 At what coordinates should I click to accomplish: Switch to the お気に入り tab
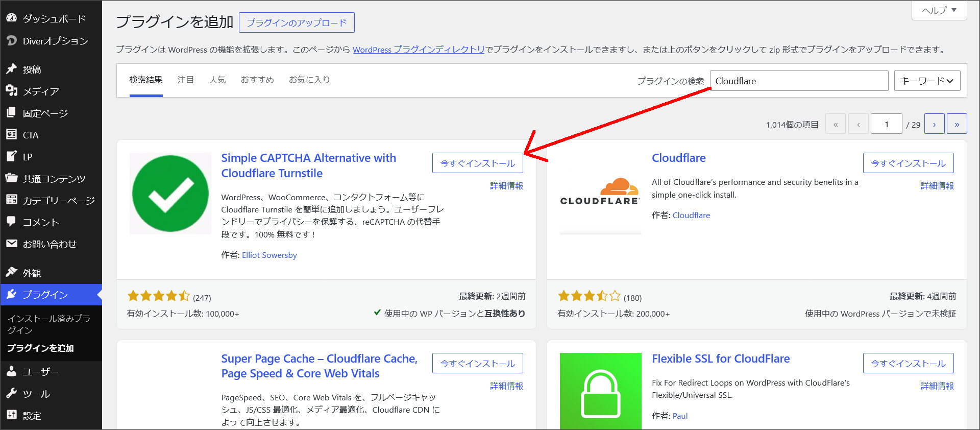tap(309, 80)
